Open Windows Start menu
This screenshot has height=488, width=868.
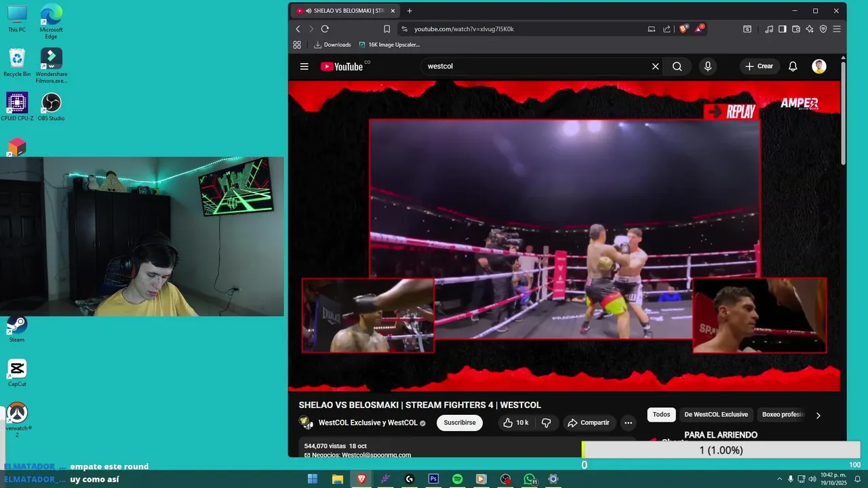point(313,479)
